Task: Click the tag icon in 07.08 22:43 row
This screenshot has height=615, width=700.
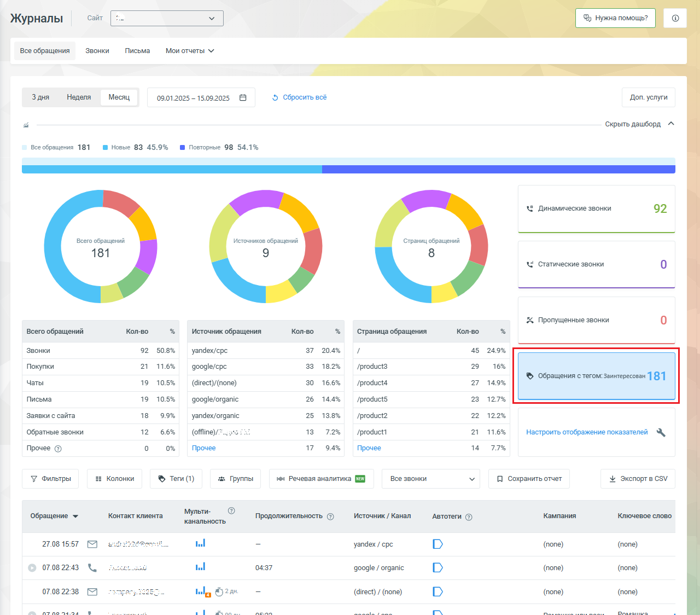Action: [x=437, y=567]
